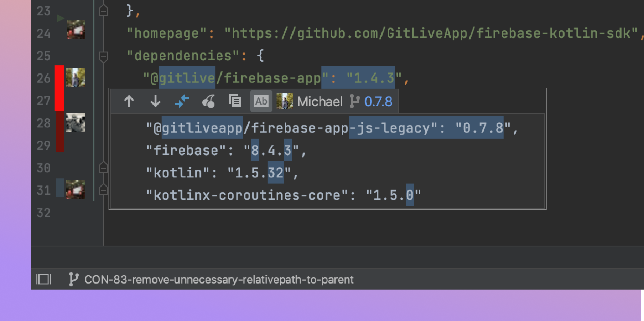This screenshot has height=321, width=644.
Task: Click "@gitlive/firebase-app" key on line 26
Action: point(236,78)
